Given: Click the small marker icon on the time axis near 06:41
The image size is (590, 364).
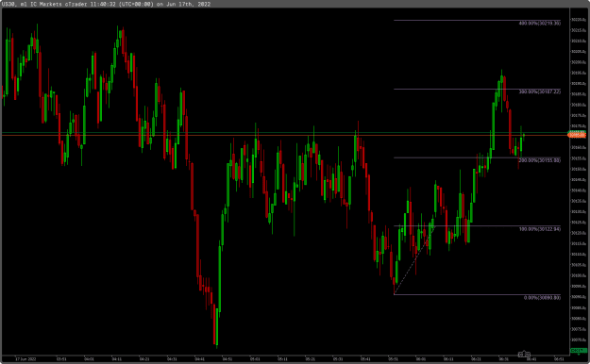Looking at the screenshot, I should click(x=524, y=355).
